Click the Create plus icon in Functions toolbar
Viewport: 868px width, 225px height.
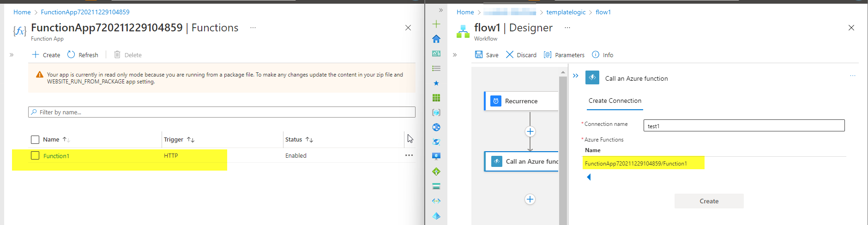pos(36,55)
